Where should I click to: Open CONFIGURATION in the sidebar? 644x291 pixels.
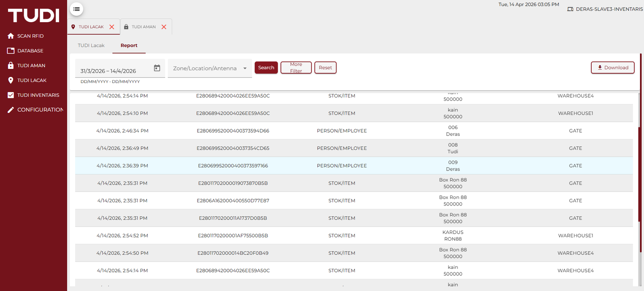(x=40, y=110)
